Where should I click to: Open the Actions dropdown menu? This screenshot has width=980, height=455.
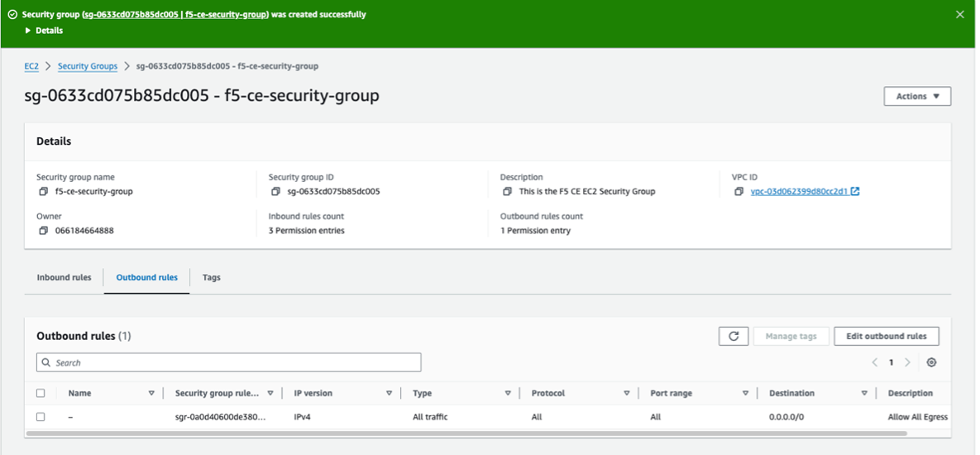tap(917, 96)
